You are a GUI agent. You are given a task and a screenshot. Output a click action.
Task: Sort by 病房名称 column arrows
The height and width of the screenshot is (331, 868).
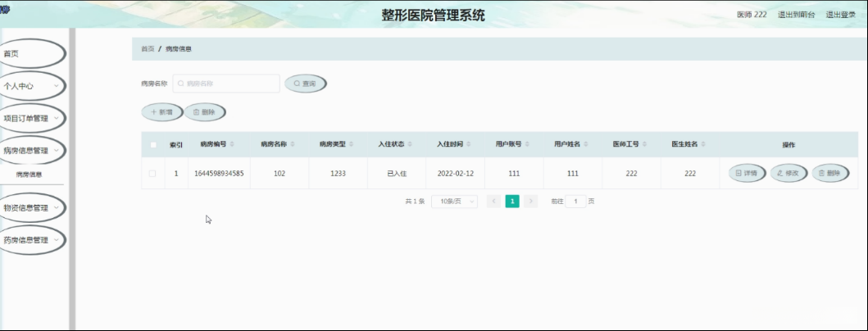tap(293, 144)
